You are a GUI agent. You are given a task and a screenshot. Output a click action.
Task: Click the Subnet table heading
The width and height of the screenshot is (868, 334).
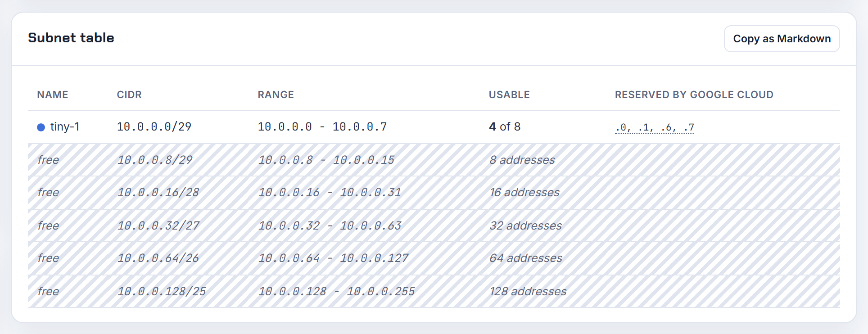click(x=71, y=38)
